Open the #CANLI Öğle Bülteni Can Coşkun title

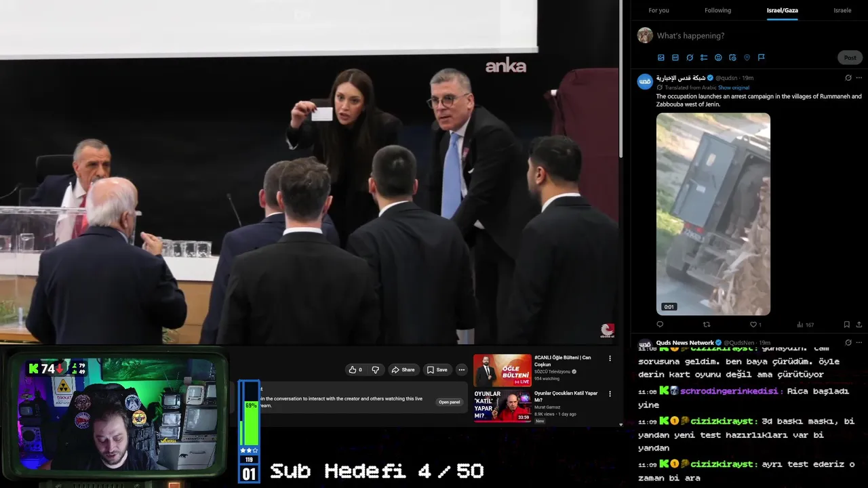click(562, 361)
